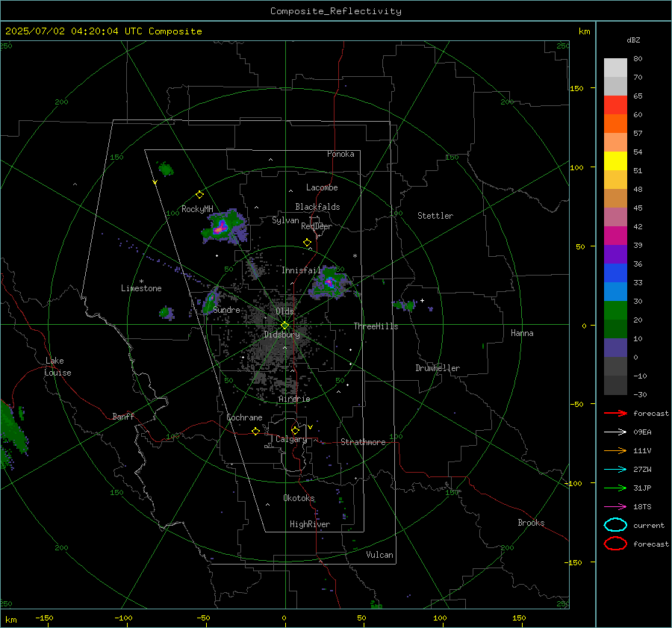The height and width of the screenshot is (628, 672).
Task: Click the cyan 27ZW arrow icon
Action: 615,470
